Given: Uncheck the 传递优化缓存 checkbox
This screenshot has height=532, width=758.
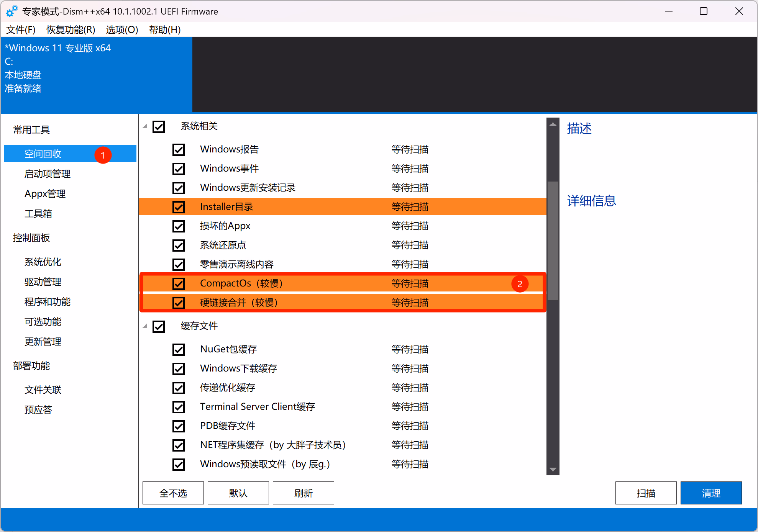Looking at the screenshot, I should coord(179,388).
